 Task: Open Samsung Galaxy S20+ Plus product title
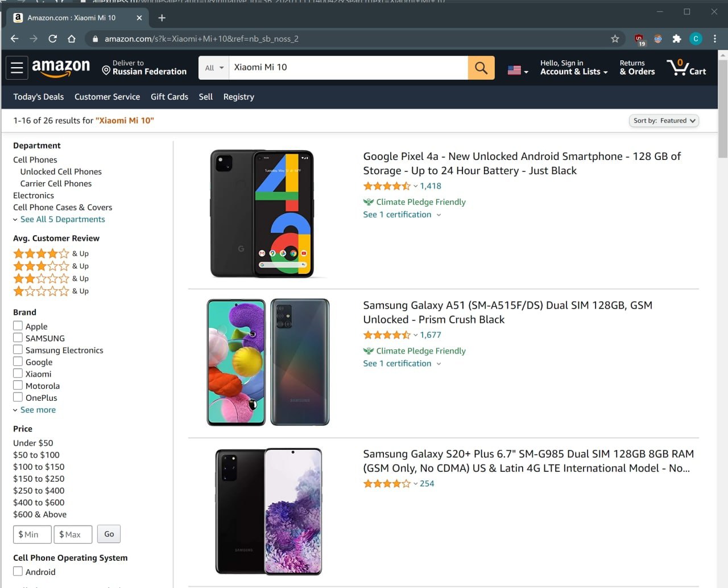click(x=528, y=461)
